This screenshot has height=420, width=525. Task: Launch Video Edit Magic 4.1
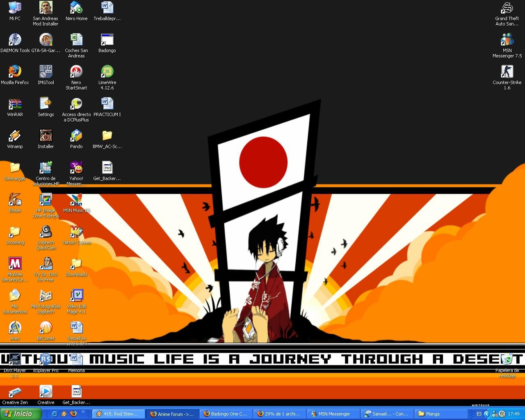(x=76, y=301)
